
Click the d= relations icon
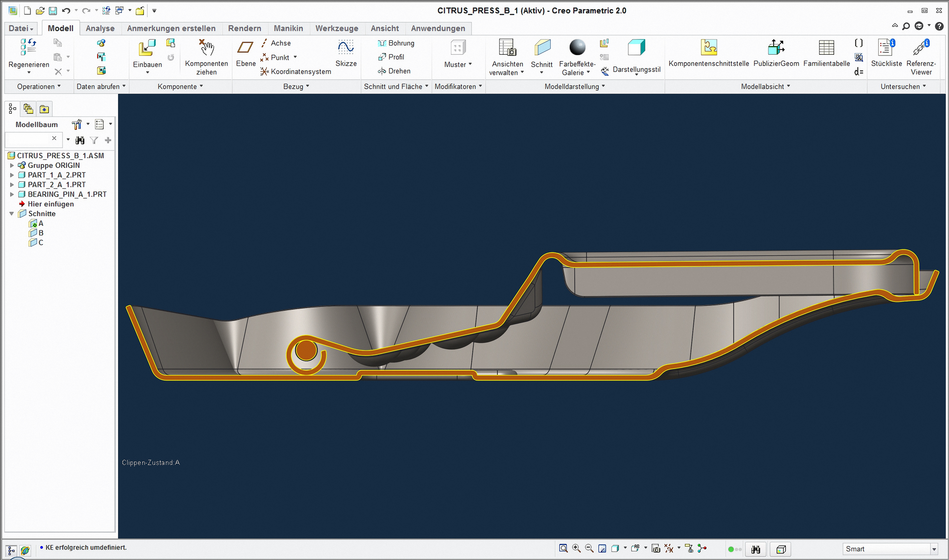click(859, 71)
